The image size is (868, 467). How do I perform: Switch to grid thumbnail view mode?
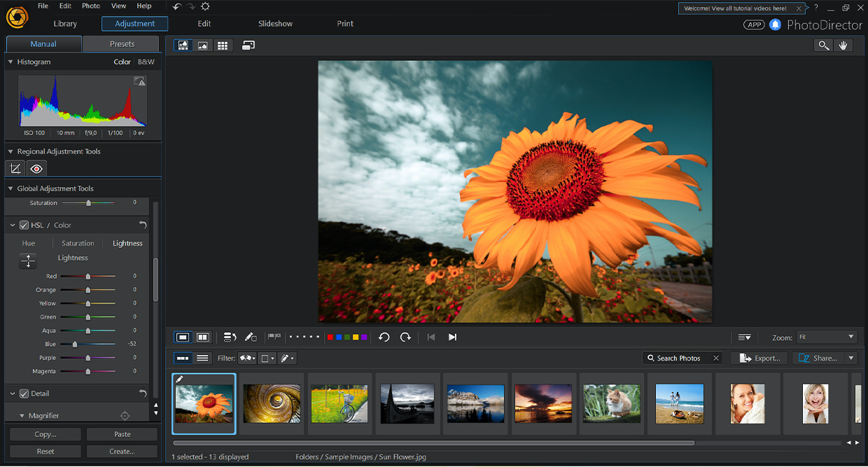[223, 46]
